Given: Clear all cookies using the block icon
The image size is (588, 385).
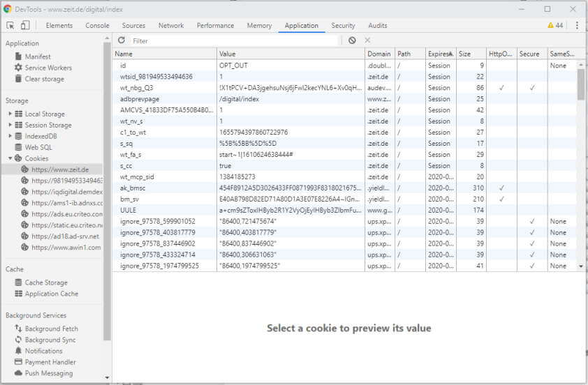Looking at the screenshot, I should pyautogui.click(x=352, y=40).
